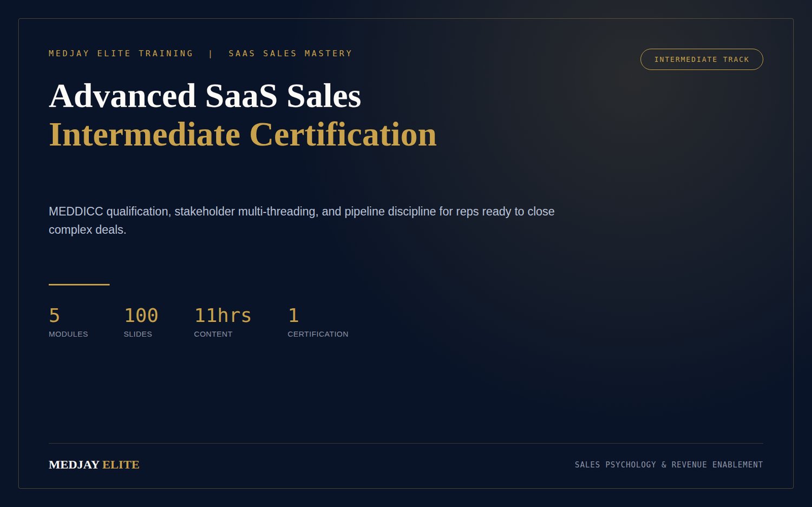
Task: Click the 5 Modules statistic
Action: coord(68,322)
